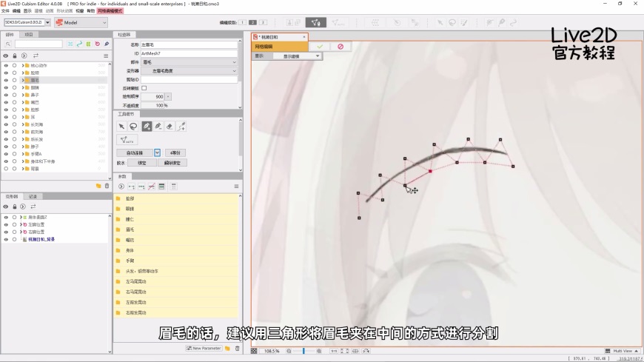The width and height of the screenshot is (644, 362).
Task: Click folder icon beside New Parameter
Action: click(227, 349)
